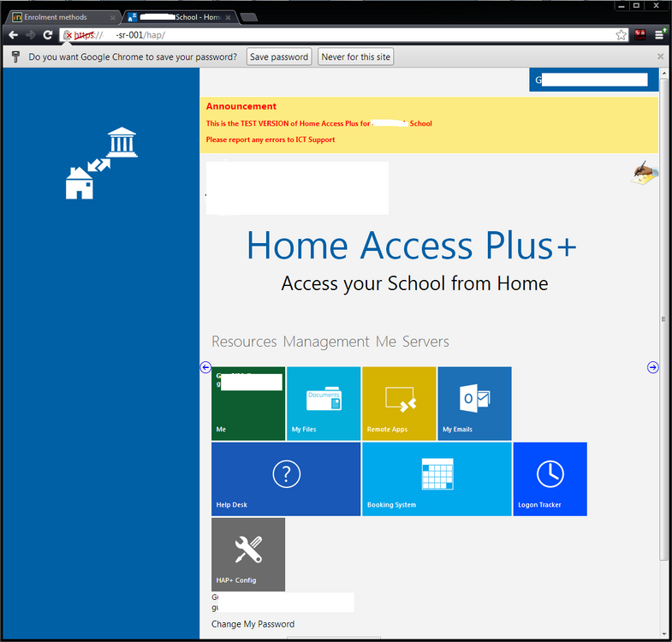Click the browser forward arrow
Screen dimensions: 672x642
[31, 35]
